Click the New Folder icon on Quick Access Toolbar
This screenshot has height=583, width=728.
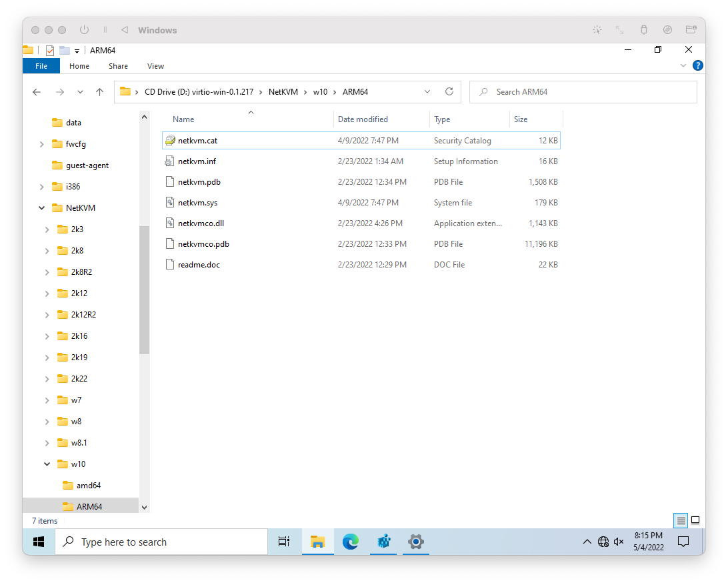(x=64, y=50)
